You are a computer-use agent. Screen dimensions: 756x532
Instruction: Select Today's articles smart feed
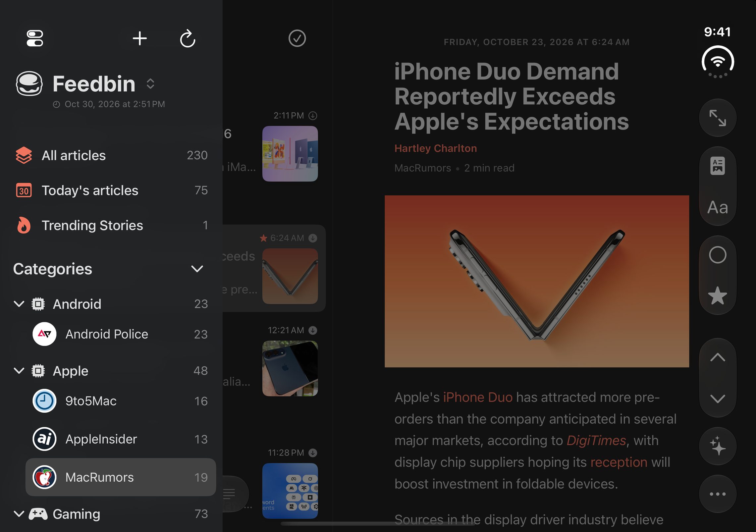click(x=111, y=190)
